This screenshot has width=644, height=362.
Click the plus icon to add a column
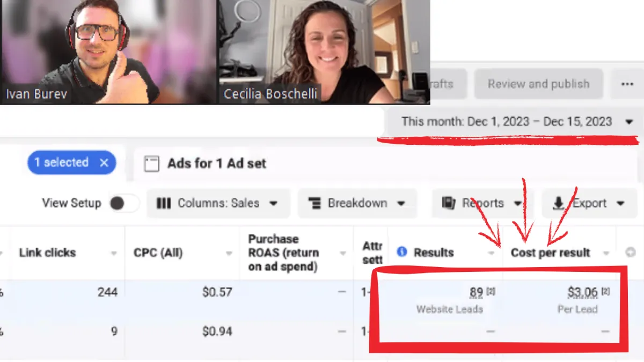[631, 253]
